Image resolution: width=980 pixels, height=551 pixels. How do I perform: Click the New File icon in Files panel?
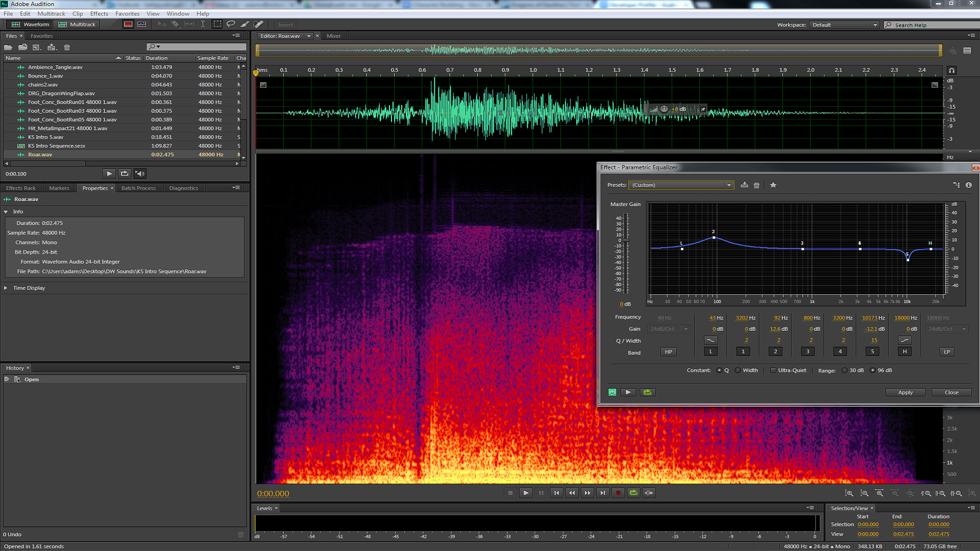tap(37, 47)
